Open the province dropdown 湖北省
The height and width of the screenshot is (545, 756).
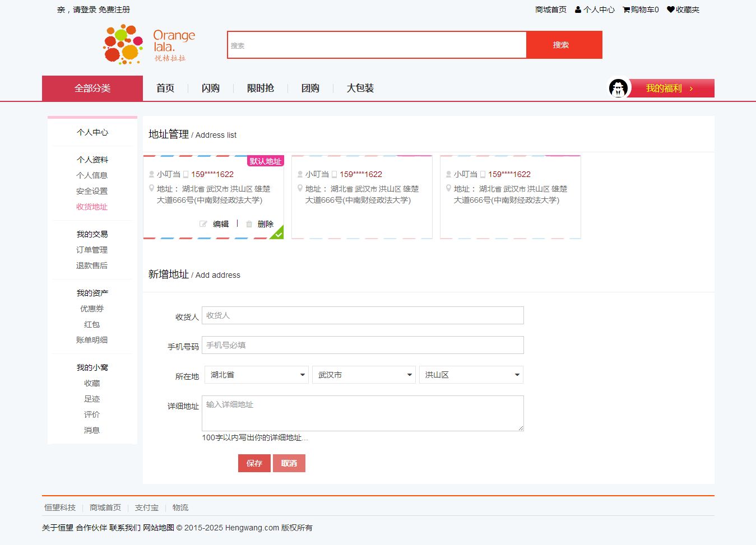click(x=257, y=375)
